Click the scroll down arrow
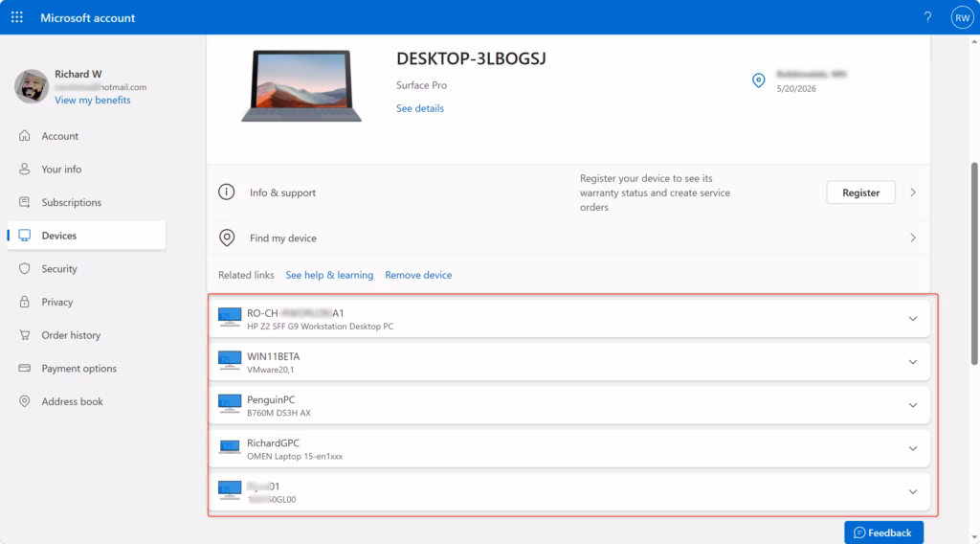 (973, 537)
